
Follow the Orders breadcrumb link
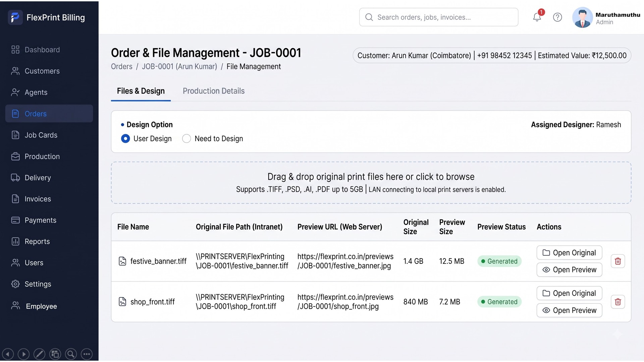point(122,66)
